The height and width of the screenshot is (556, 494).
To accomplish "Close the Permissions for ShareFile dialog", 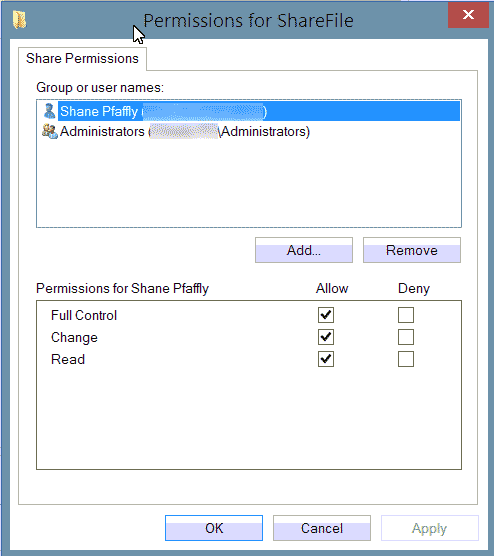I will click(468, 15).
